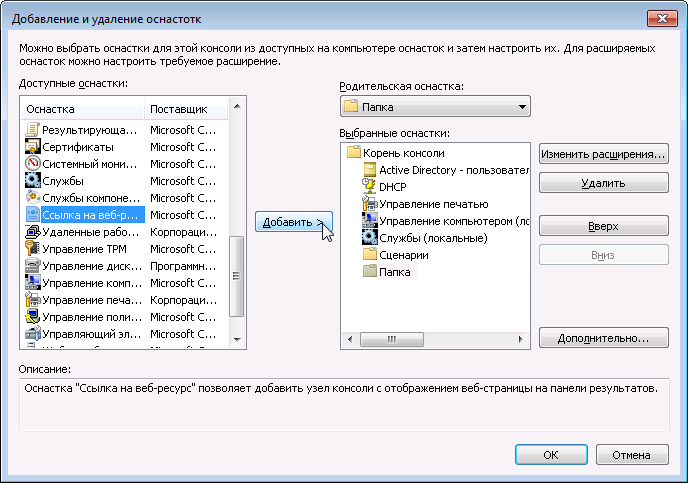
Task: Click the Системный монитор icon
Action: pos(33,164)
